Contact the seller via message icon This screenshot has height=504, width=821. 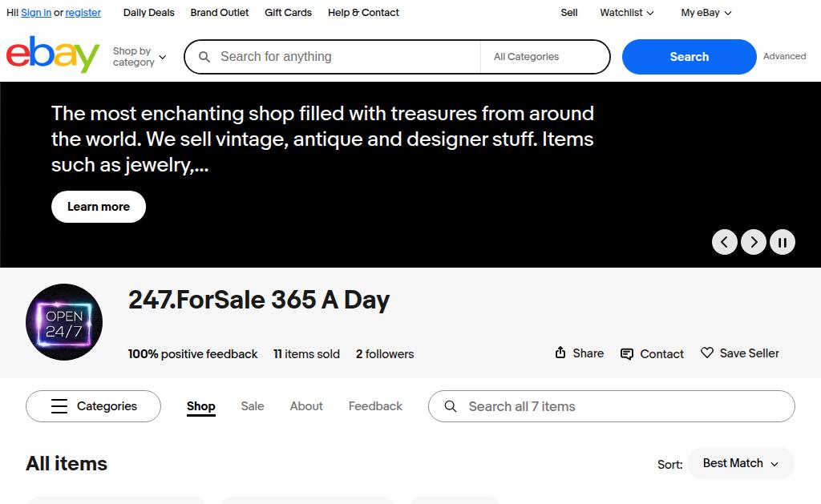627,354
